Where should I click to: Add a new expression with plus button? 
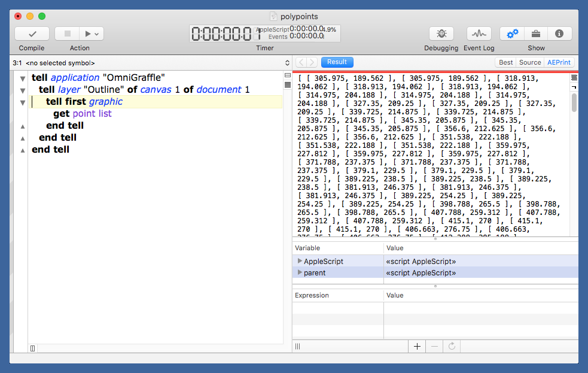pos(417,346)
